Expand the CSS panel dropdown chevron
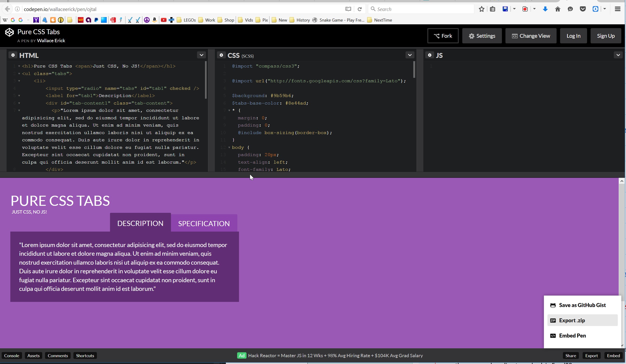Viewport: 626px width, 364px height. point(410,55)
